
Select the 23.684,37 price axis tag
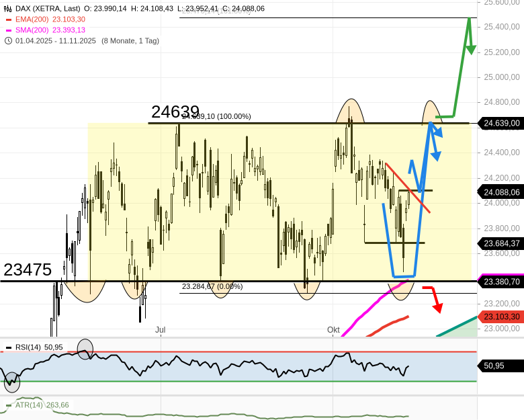tap(501, 243)
